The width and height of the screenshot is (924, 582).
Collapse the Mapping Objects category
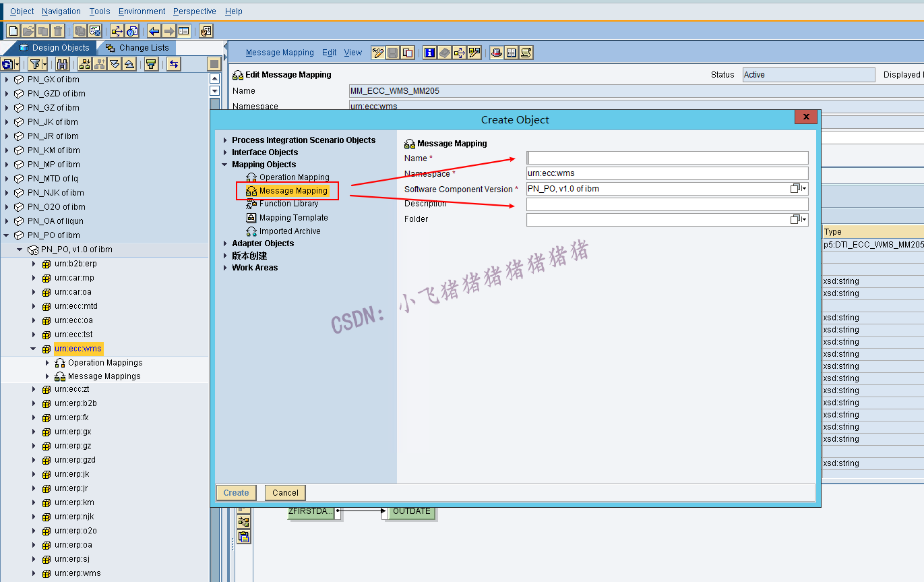[225, 165]
